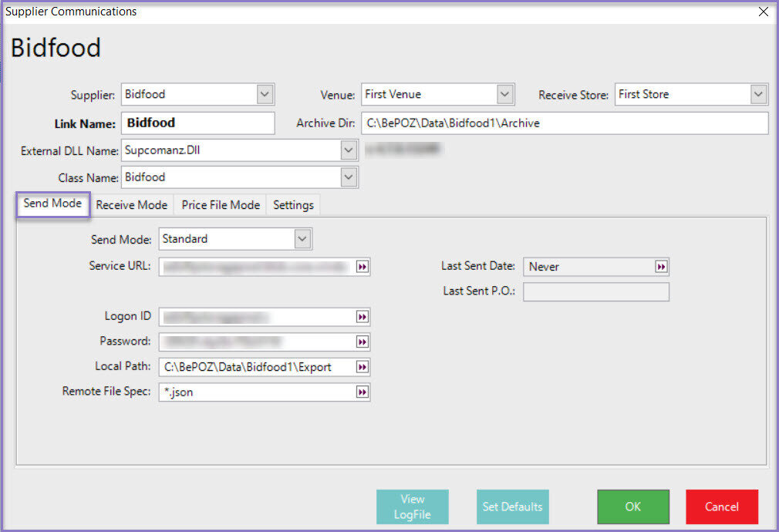Open the Supplier dropdown
This screenshot has width=779, height=532.
point(265,94)
